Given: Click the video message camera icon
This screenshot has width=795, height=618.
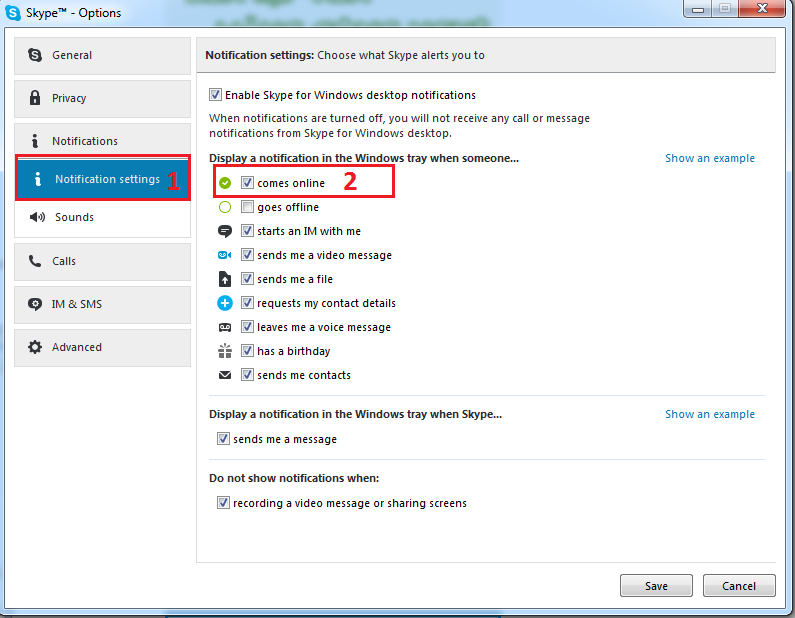Looking at the screenshot, I should pyautogui.click(x=225, y=255).
